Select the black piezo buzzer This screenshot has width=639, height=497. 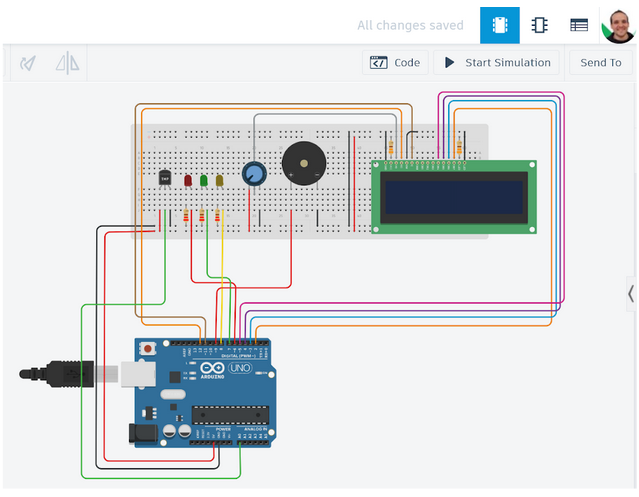(x=303, y=162)
